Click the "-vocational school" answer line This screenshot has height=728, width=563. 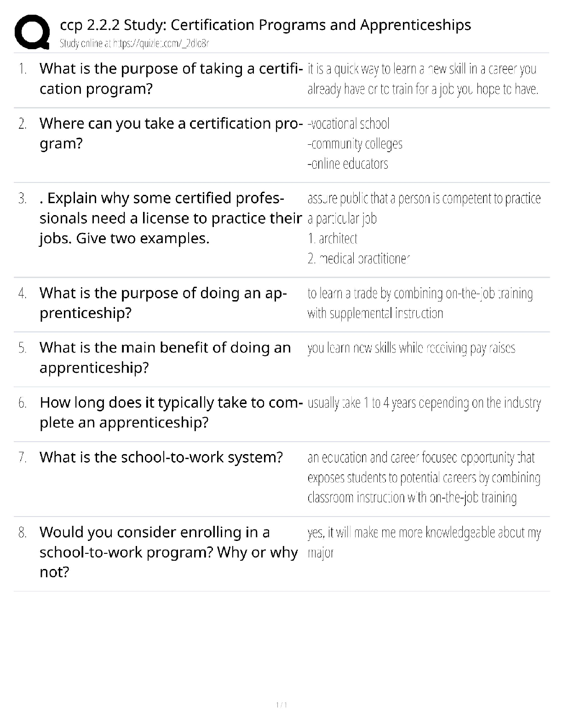[349, 124]
